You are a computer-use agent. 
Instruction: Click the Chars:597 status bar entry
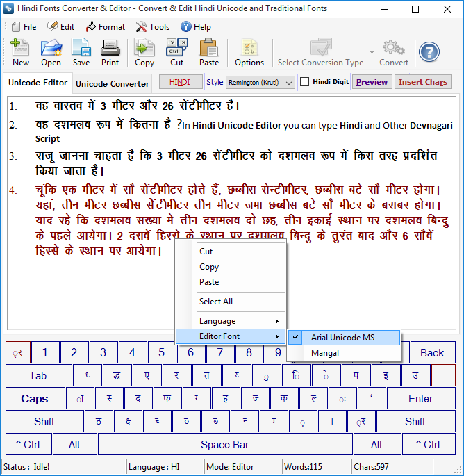[392, 466]
